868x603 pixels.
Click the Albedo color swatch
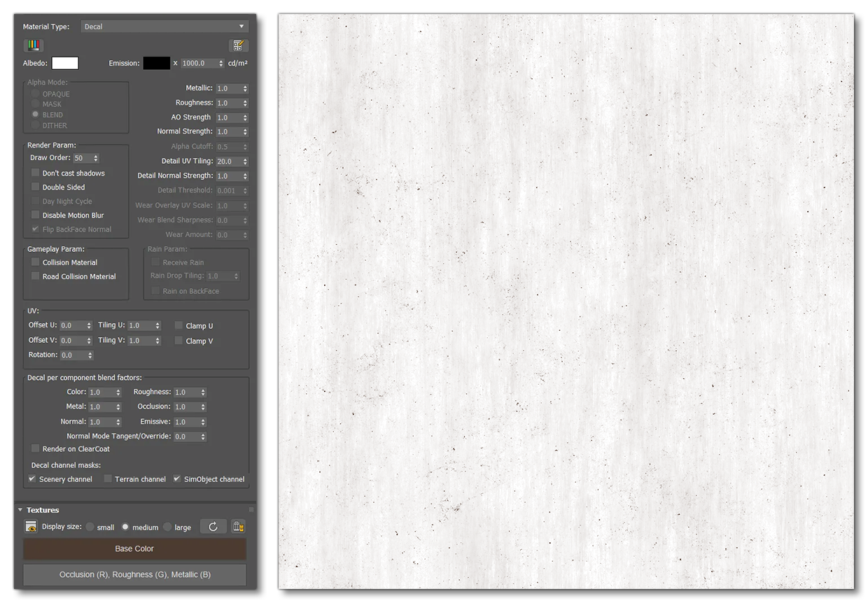[66, 63]
